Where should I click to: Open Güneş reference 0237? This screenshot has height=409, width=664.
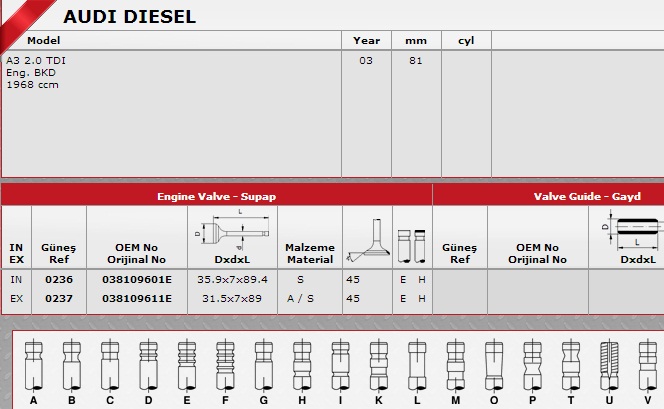(x=59, y=298)
